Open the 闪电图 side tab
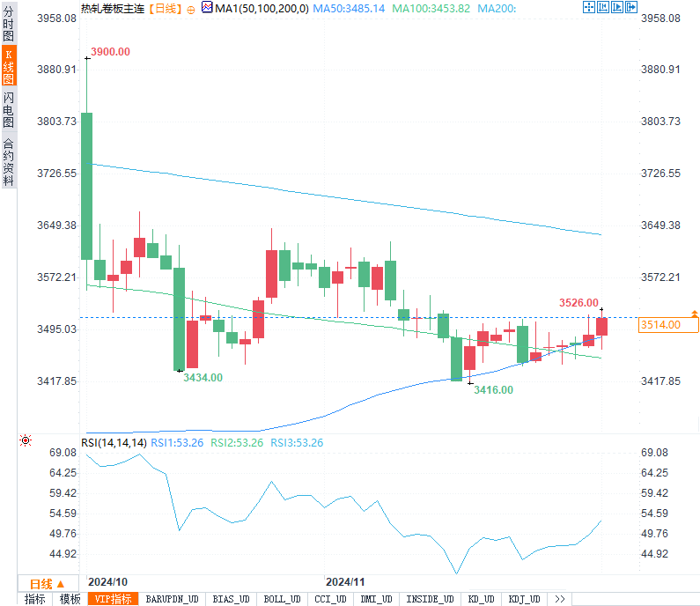This screenshot has height=606, width=700. pos(9,109)
